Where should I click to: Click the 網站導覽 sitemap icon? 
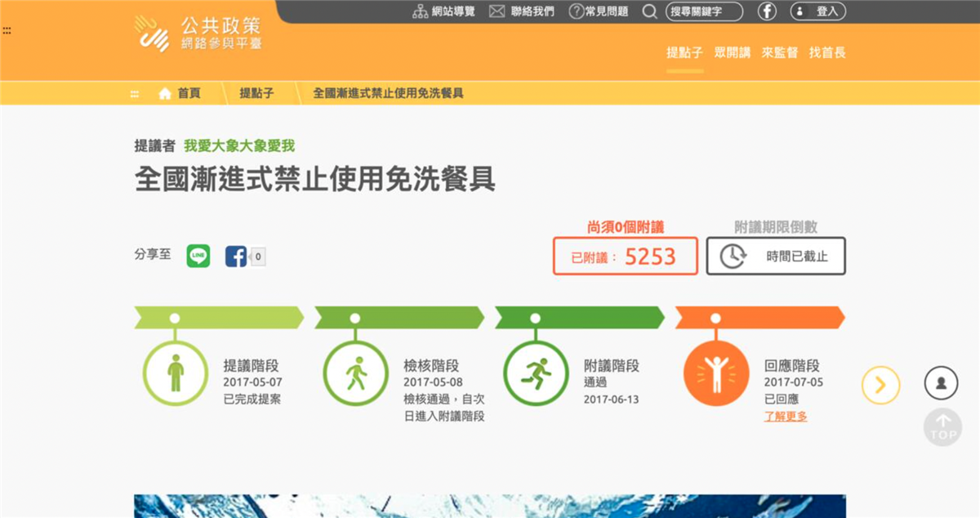tap(419, 11)
